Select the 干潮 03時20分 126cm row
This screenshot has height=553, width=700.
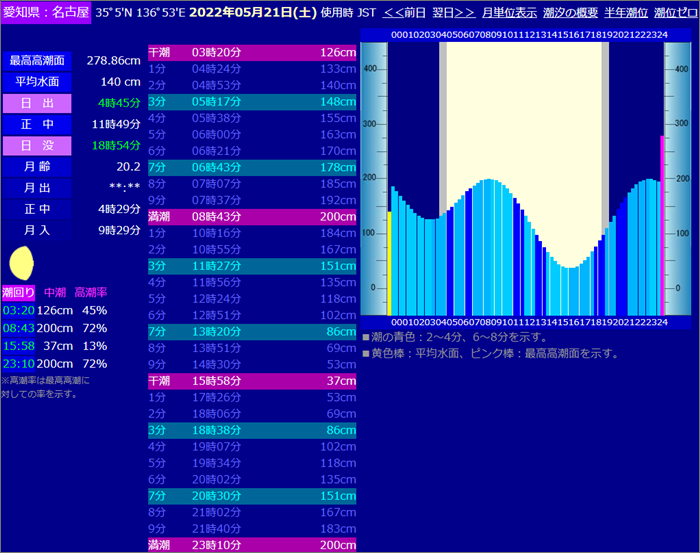(x=252, y=53)
